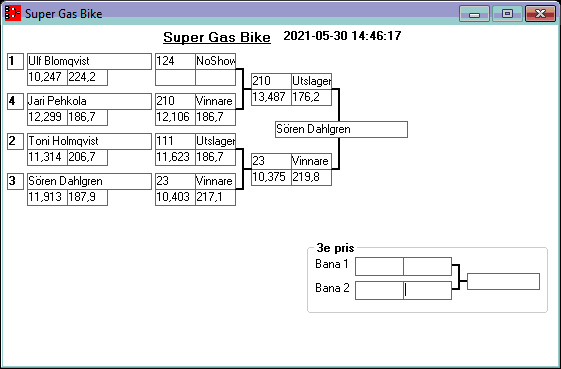Image resolution: width=561 pixels, height=369 pixels.
Task: Select the NoShow status field
Action: (215, 62)
